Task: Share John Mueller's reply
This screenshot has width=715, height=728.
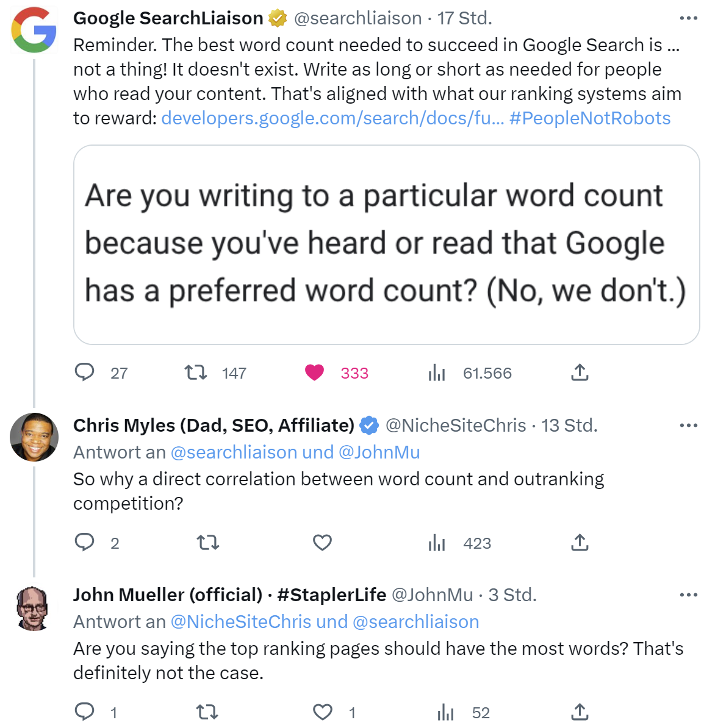Action: (x=580, y=712)
